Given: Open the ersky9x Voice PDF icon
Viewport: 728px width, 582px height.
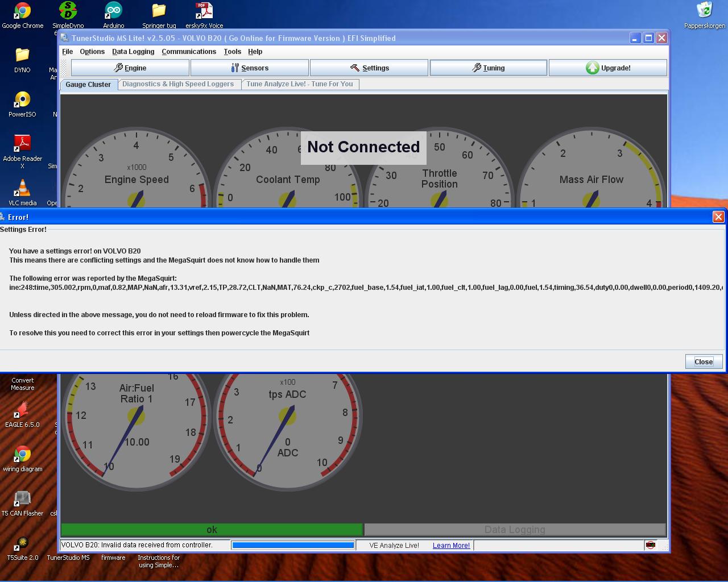Looking at the screenshot, I should 204,15.
